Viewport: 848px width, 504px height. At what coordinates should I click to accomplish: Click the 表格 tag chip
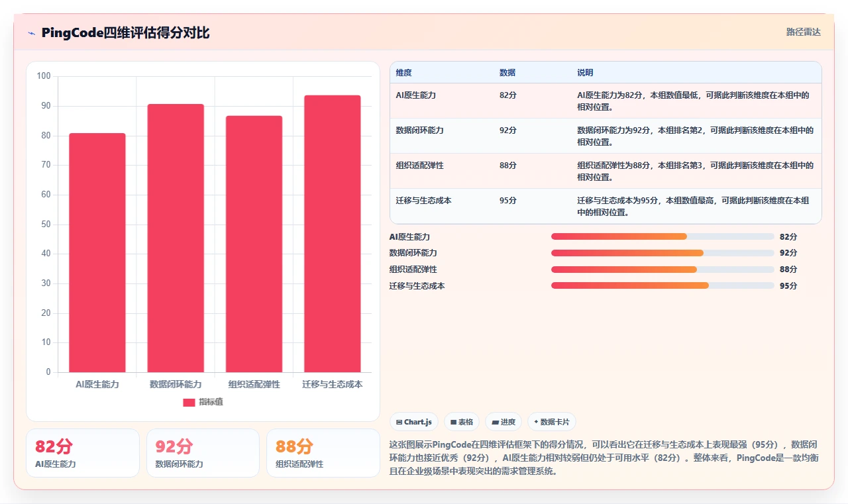[462, 422]
